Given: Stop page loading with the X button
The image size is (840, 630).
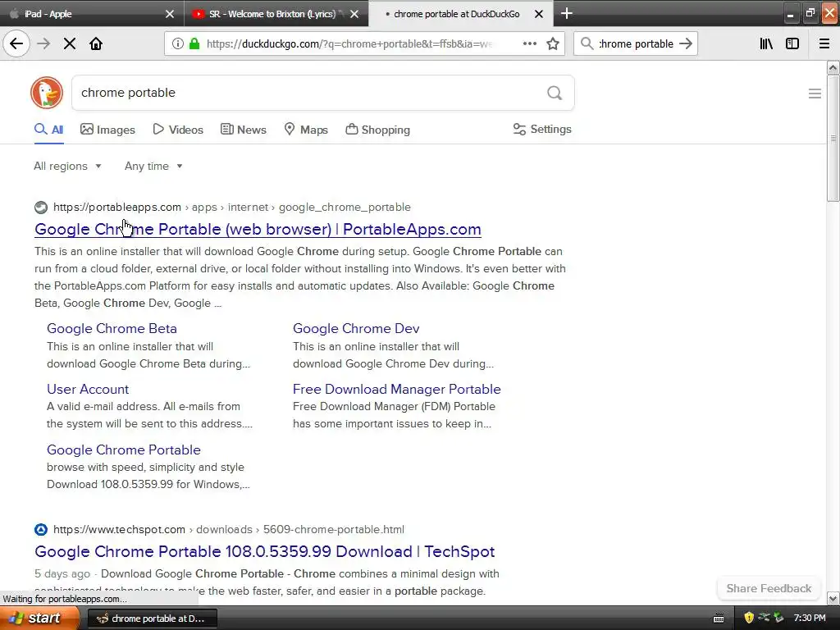Looking at the screenshot, I should pos(70,43).
